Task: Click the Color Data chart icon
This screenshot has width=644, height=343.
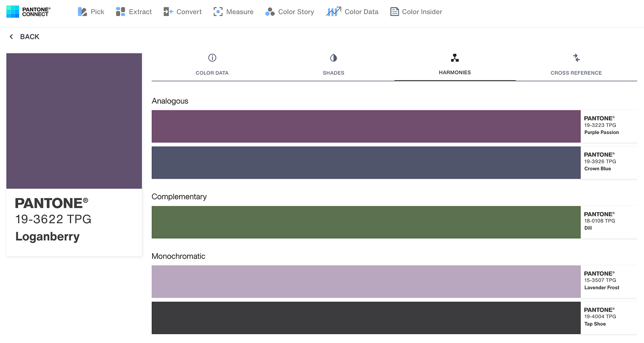Action: pyautogui.click(x=333, y=12)
